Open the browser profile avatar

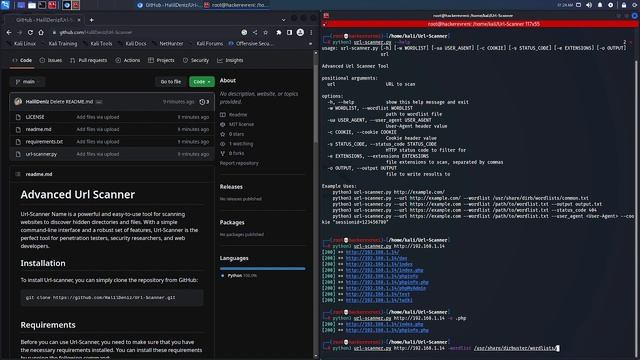300,32
